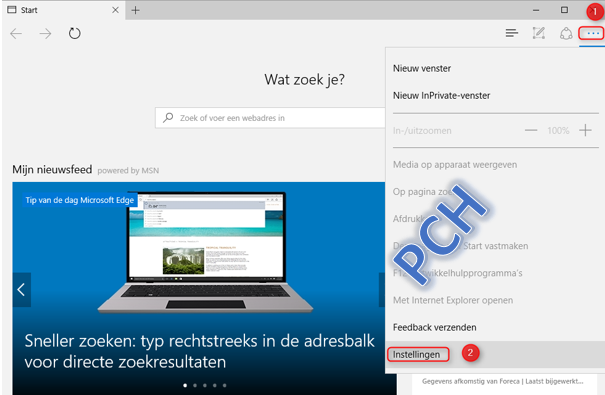605x395 pixels.
Task: Open the Hub (three lines) icon
Action: click(x=512, y=34)
